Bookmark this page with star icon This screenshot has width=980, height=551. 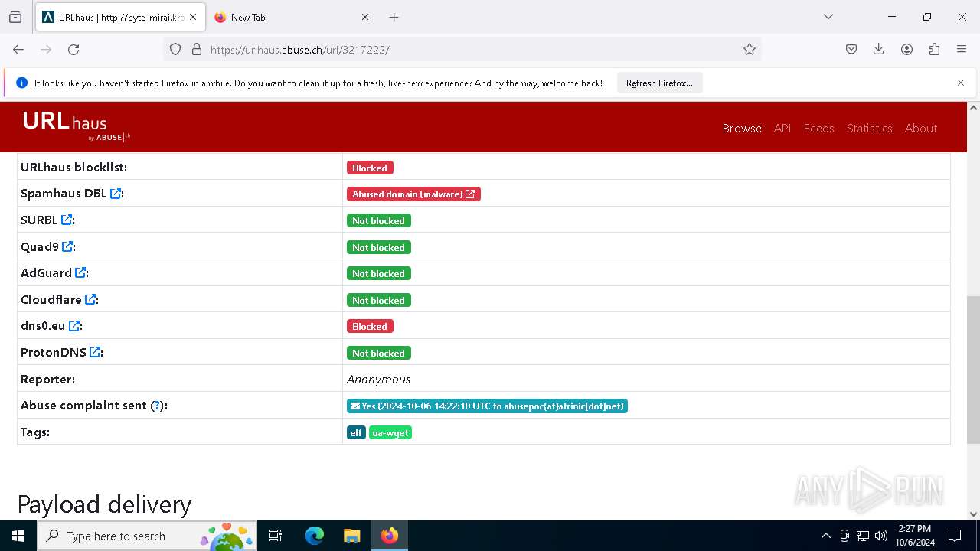[750, 49]
